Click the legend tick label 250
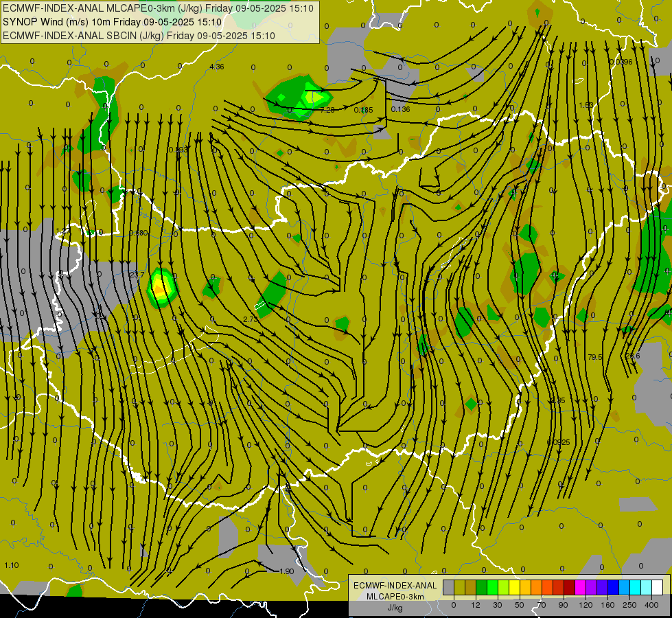Image resolution: width=672 pixels, height=618 pixels. [629, 605]
